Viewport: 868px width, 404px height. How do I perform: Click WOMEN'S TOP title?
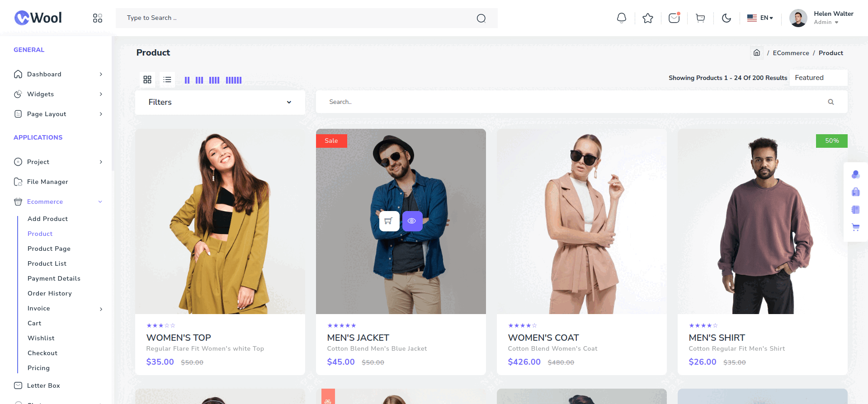pos(179,338)
